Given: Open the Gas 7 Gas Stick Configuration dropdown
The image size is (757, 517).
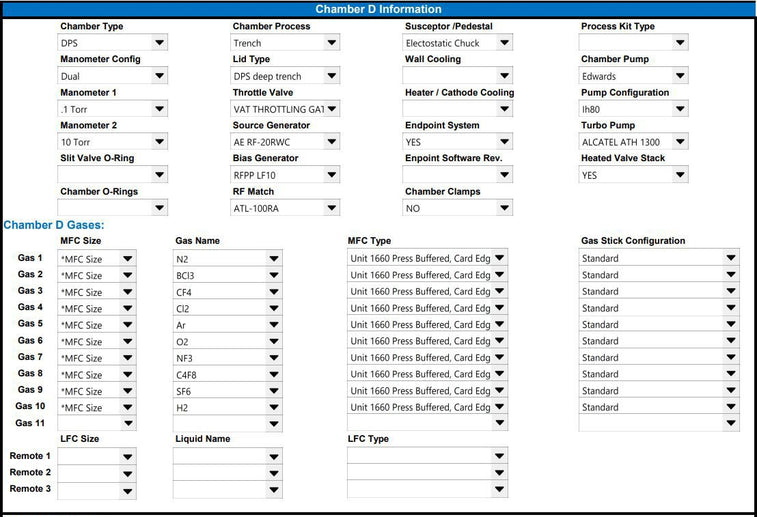Looking at the screenshot, I should click(x=659, y=357).
